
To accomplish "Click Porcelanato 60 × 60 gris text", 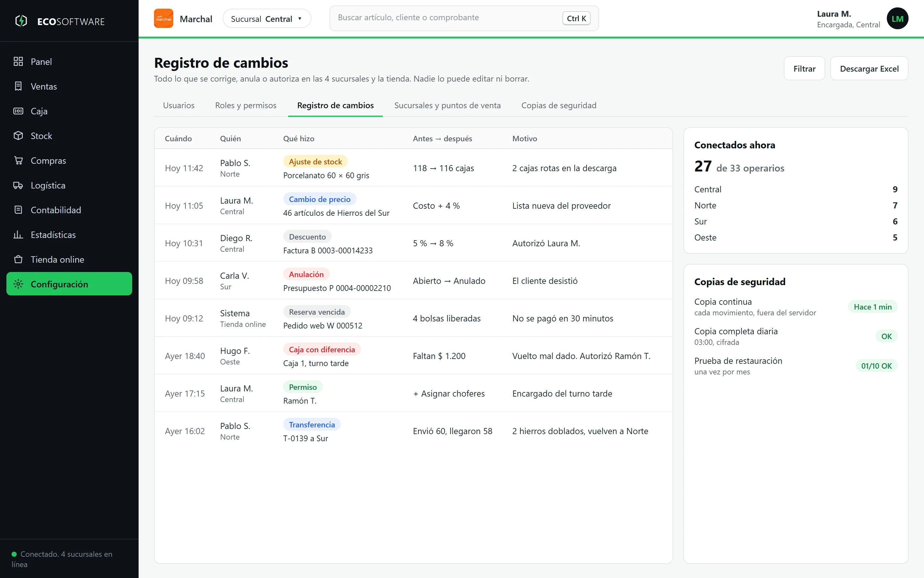I will (x=326, y=175).
